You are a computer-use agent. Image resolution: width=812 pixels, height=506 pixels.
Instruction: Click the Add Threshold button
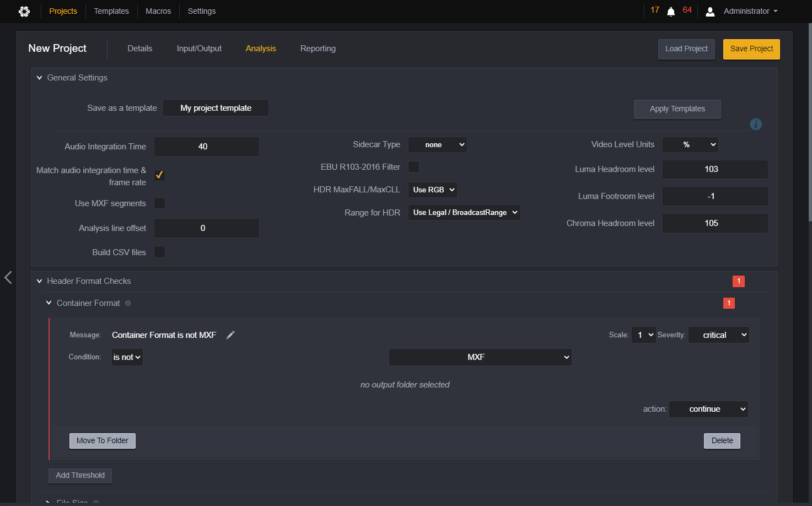[80, 476]
